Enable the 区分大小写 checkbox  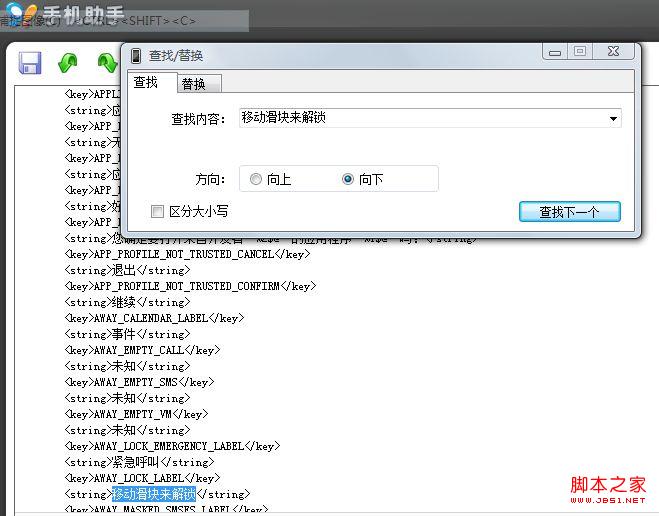[x=157, y=211]
